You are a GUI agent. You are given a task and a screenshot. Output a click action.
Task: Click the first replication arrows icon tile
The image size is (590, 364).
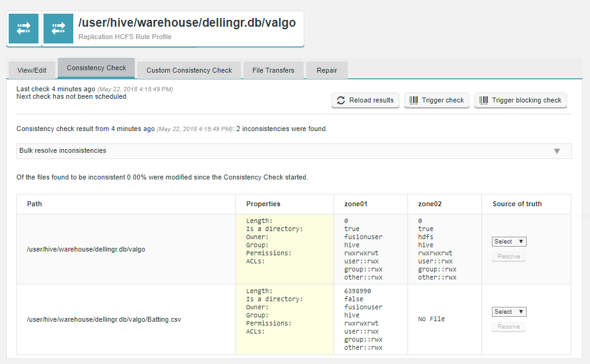point(24,29)
